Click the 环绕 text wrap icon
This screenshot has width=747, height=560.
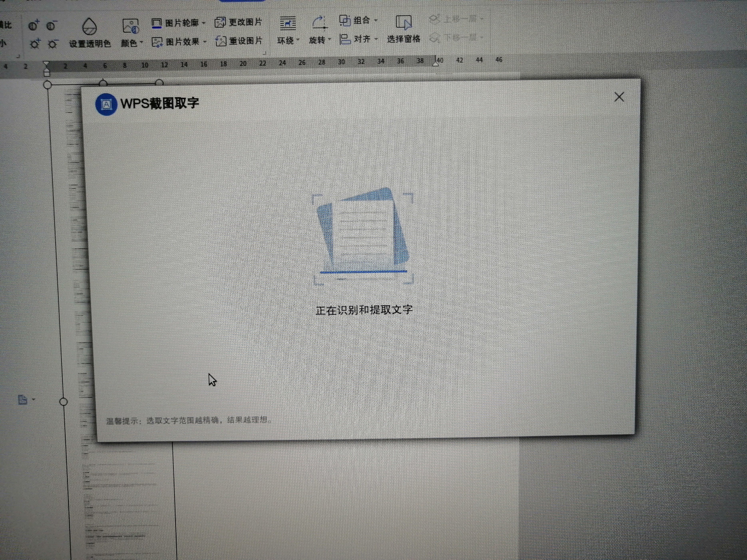pos(288,23)
